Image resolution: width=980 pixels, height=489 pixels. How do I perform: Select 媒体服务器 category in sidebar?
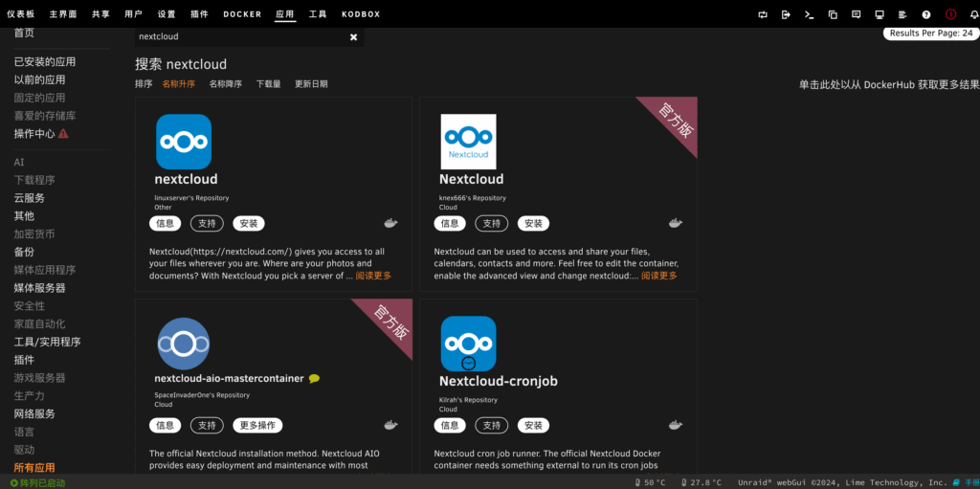click(39, 288)
